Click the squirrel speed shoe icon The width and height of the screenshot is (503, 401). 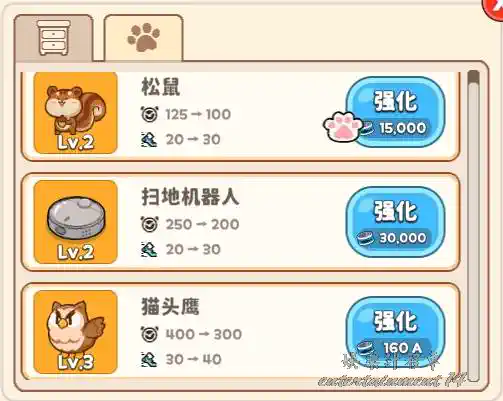tap(149, 139)
